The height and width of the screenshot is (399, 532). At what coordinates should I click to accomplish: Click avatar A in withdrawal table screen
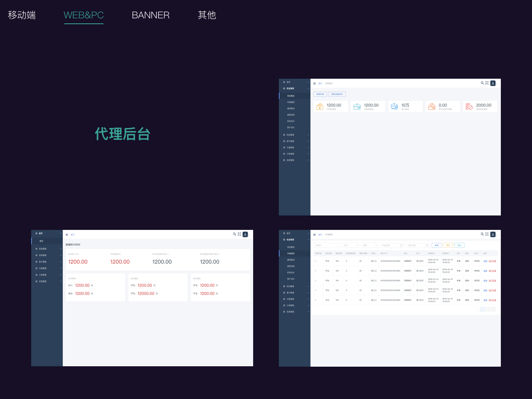(493, 235)
